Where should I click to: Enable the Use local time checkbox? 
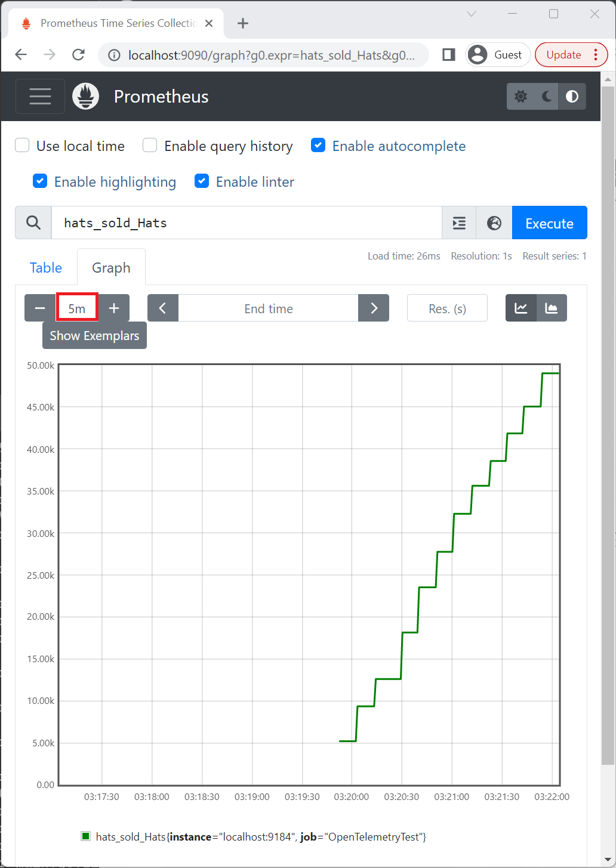[x=21, y=145]
